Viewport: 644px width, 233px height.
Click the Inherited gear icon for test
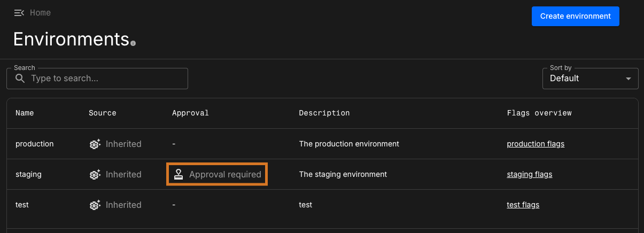click(95, 205)
